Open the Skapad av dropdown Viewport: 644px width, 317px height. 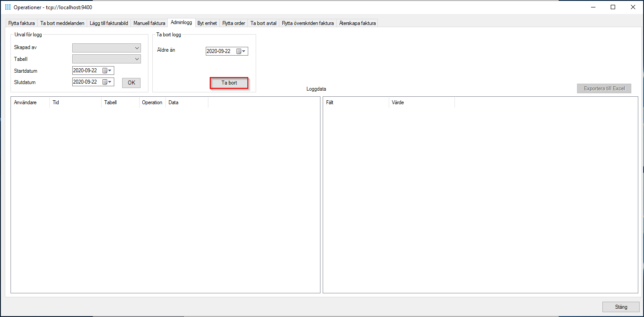136,48
